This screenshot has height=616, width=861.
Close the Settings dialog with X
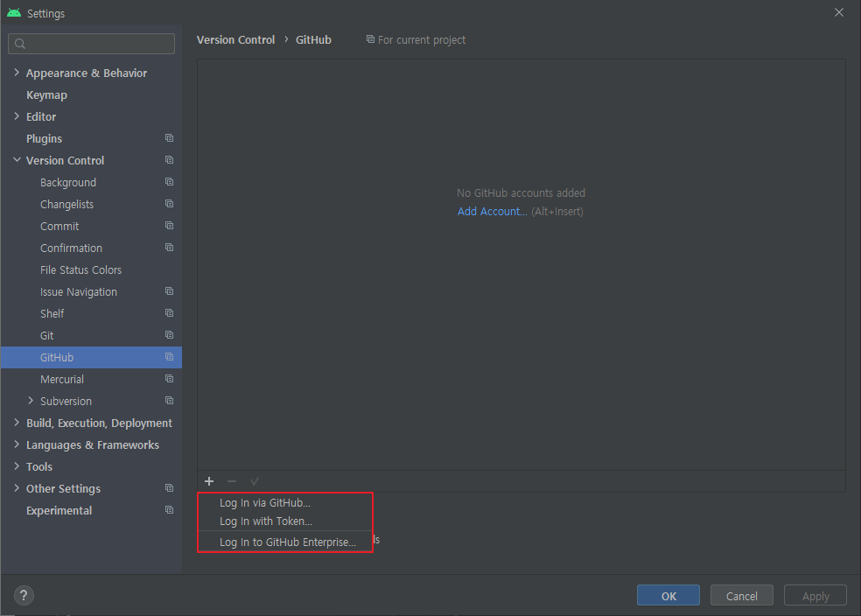(x=839, y=12)
